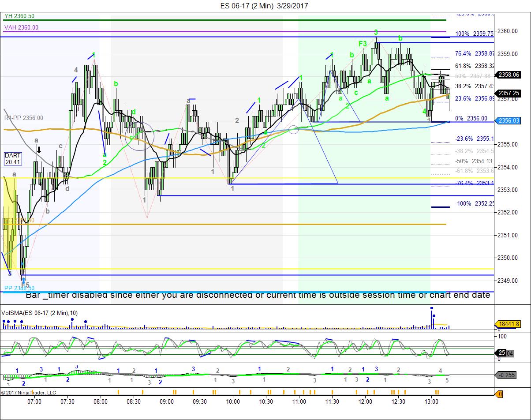The height and width of the screenshot is (420, 531).
Task: Select Fibonacci level 76.4% 2358.87
Action: pyautogui.click(x=475, y=53)
